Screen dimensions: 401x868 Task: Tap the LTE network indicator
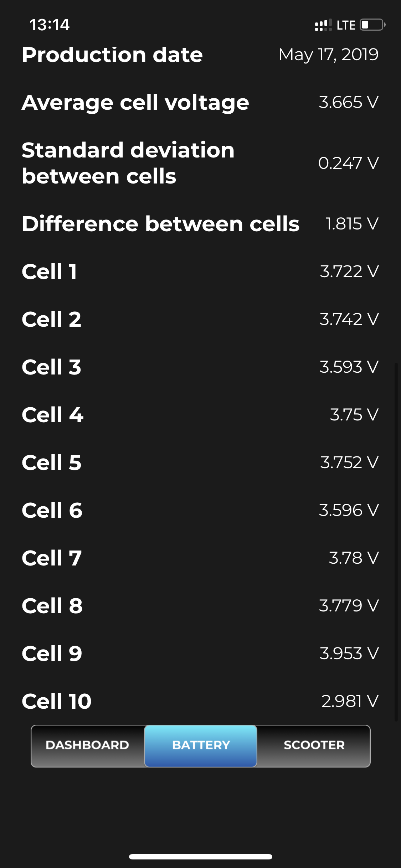[346, 25]
